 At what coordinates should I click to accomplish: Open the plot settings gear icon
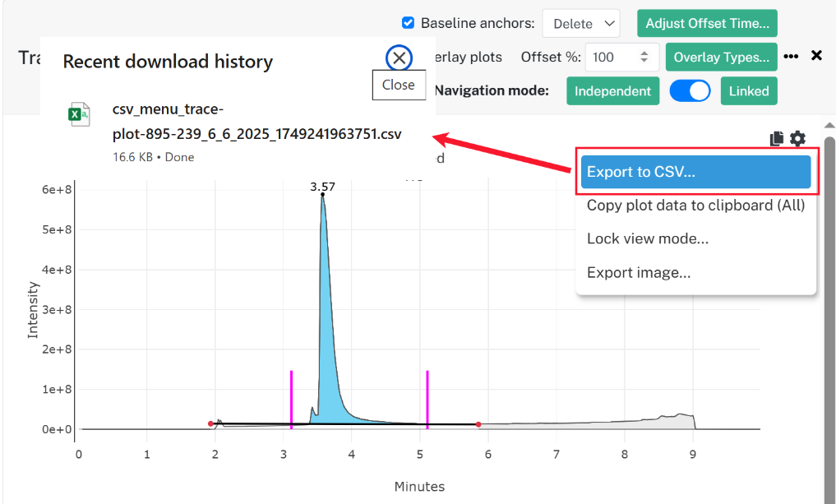coord(797,139)
